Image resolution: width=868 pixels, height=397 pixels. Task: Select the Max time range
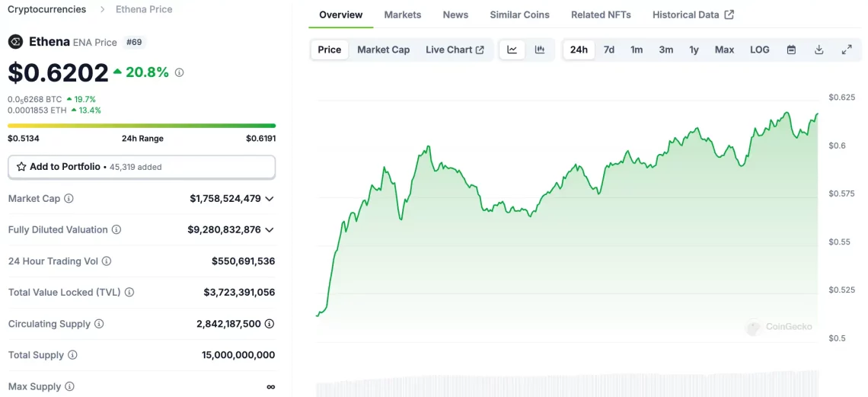724,50
